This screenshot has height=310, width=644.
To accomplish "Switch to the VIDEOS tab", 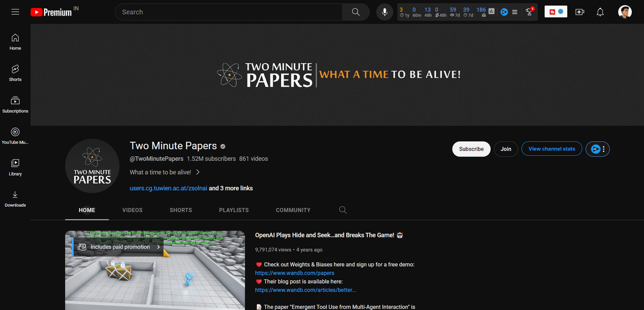I will pos(132,210).
